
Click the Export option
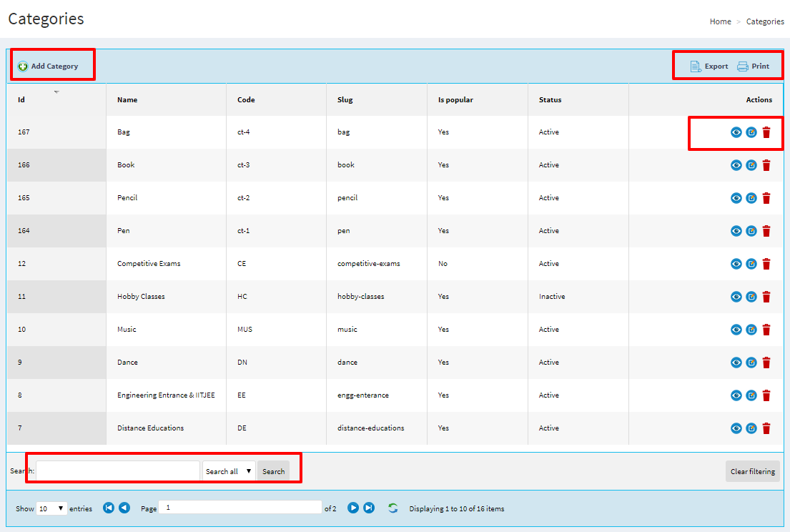(x=708, y=66)
